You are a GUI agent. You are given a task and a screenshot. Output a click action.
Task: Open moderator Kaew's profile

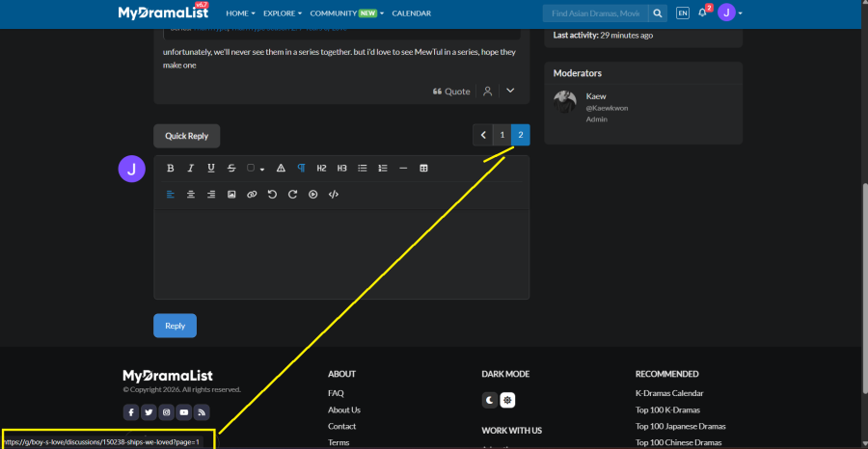(595, 96)
